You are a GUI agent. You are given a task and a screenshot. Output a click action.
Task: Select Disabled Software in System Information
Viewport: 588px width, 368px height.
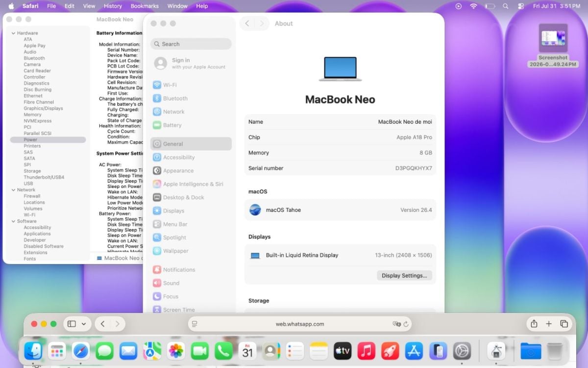pyautogui.click(x=43, y=246)
